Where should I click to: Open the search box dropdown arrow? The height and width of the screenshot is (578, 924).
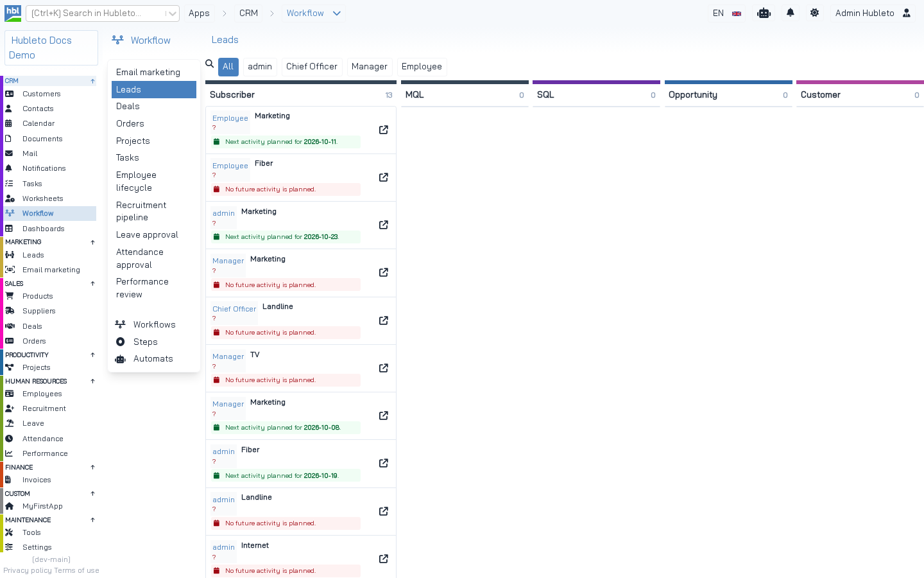coord(172,13)
